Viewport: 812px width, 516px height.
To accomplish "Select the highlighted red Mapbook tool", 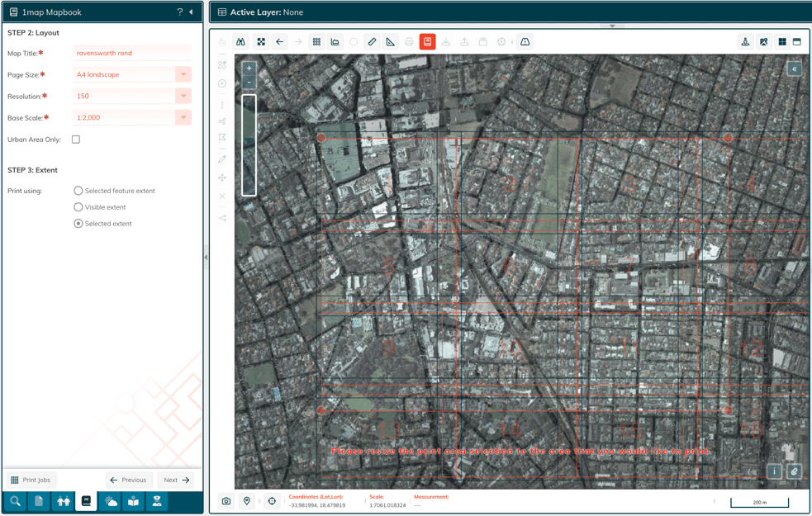I will pyautogui.click(x=427, y=41).
